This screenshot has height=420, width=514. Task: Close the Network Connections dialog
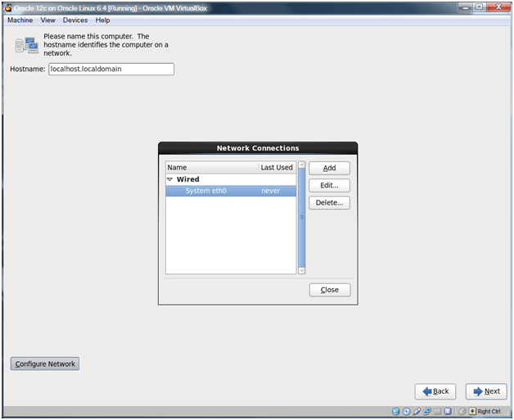click(x=330, y=290)
